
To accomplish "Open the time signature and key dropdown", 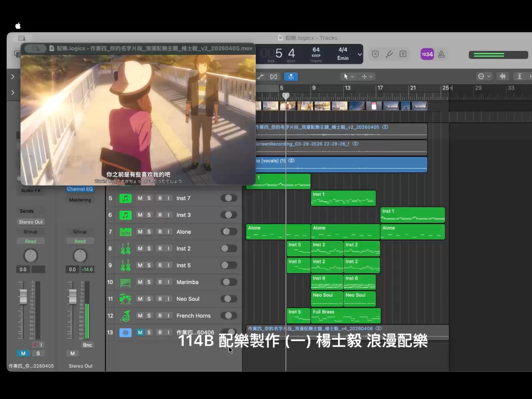I will tap(360, 54).
